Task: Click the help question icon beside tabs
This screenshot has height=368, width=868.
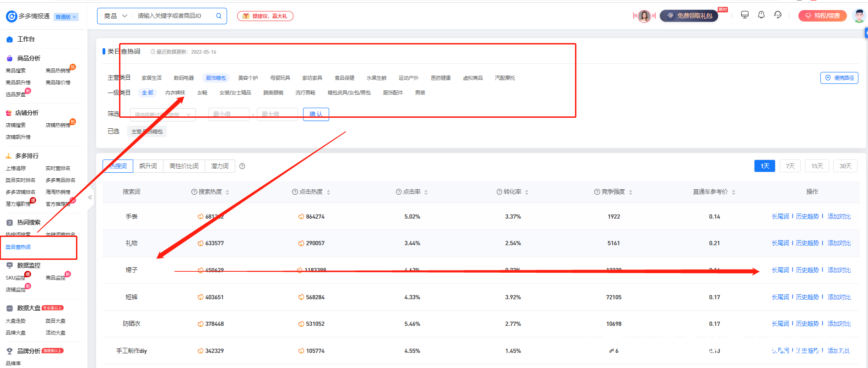Action: click(x=242, y=166)
